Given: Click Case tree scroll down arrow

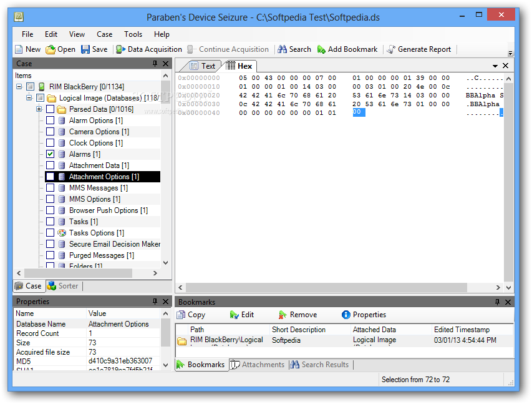Looking at the screenshot, I should [x=165, y=263].
